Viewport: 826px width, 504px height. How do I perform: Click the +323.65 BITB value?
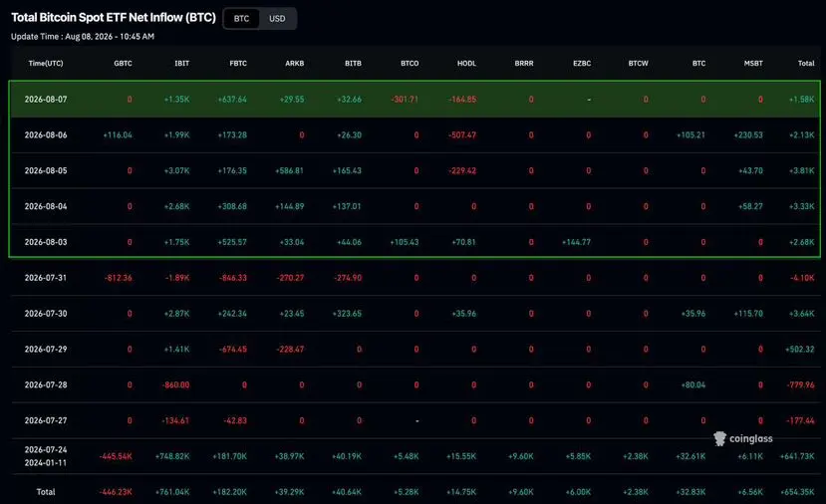[347, 314]
